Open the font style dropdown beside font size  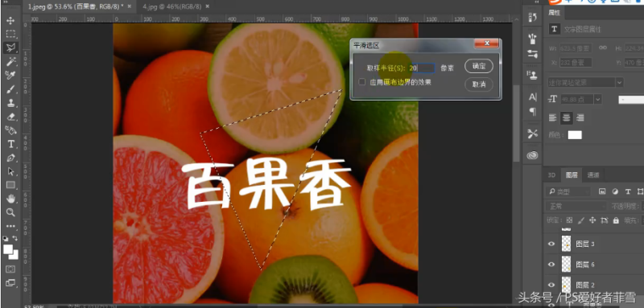(631, 99)
